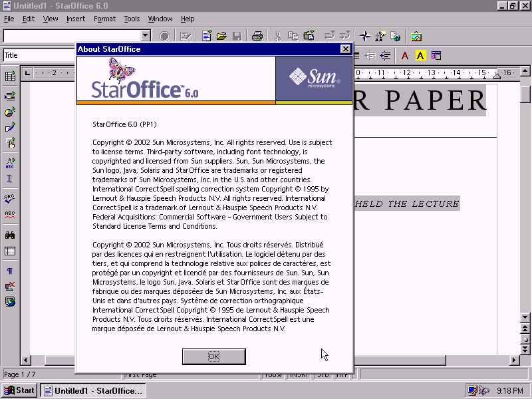Click the Redo arrow icon
This screenshot has width=532, height=399.
point(344,36)
